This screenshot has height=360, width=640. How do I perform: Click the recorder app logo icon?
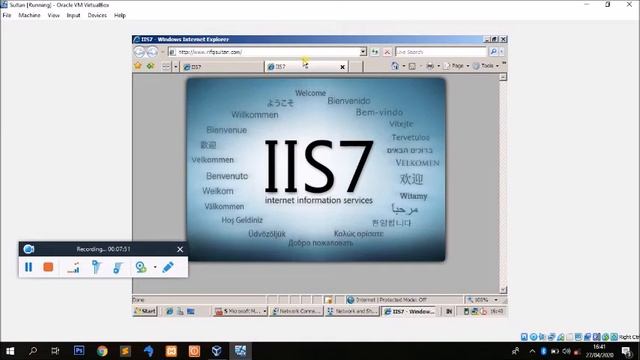29,249
